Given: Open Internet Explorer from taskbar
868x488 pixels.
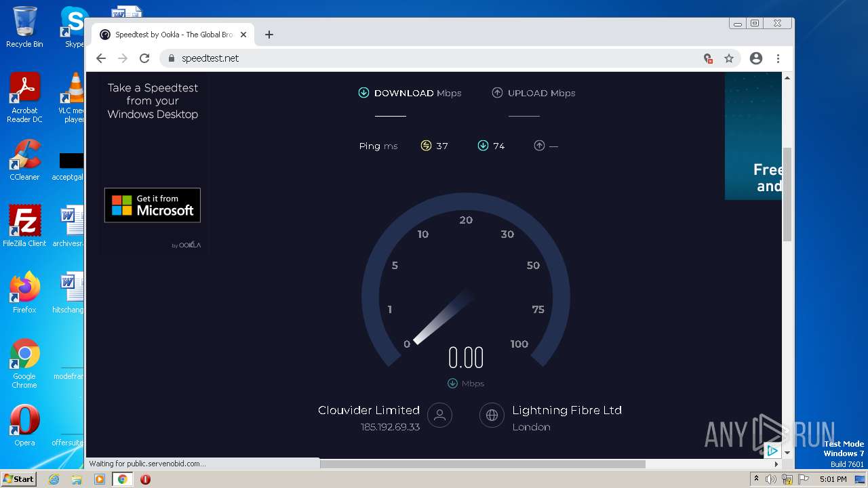Looking at the screenshot, I should click(x=54, y=479).
